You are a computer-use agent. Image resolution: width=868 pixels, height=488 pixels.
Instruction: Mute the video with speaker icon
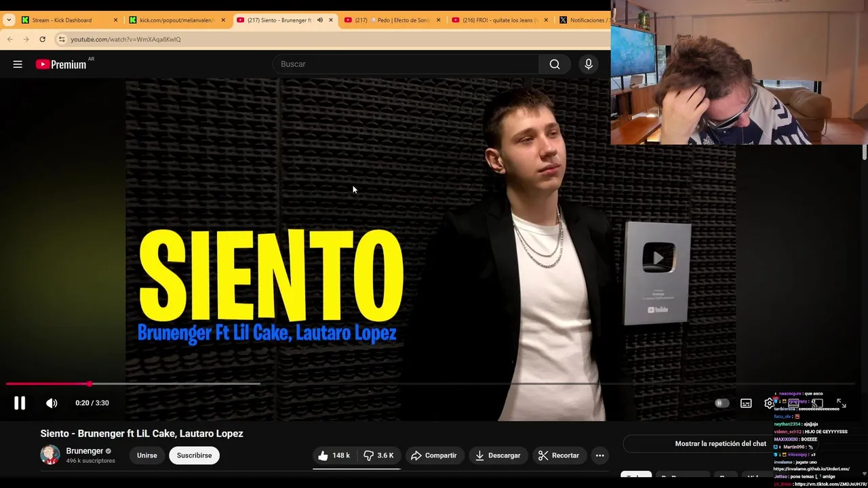click(x=52, y=403)
